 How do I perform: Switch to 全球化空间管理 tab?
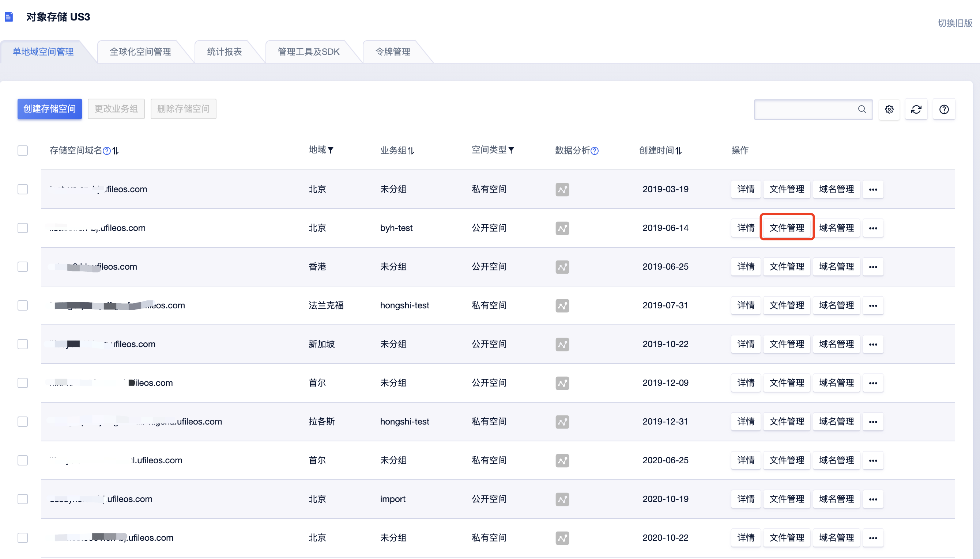pos(140,52)
